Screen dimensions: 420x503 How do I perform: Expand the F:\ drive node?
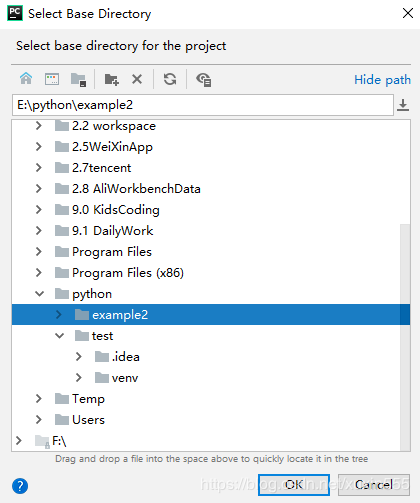[x=19, y=441]
